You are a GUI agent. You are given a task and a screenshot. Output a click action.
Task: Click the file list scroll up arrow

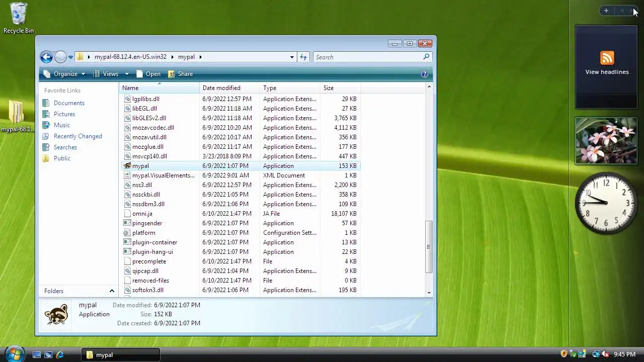coord(429,87)
